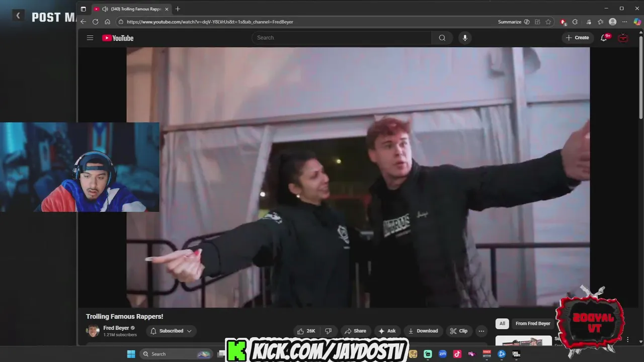Share the video
The width and height of the screenshot is (644, 362).
coord(355,331)
